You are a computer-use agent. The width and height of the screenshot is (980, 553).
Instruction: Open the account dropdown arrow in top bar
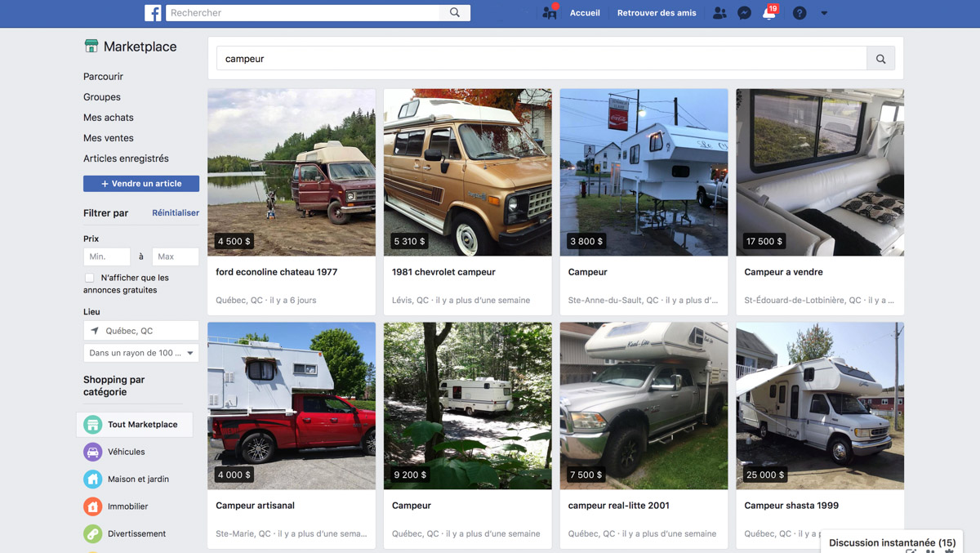(824, 13)
